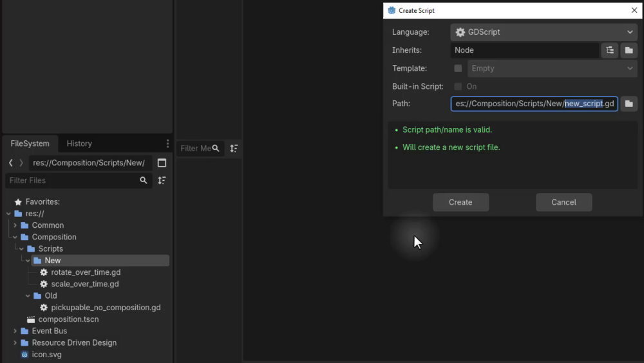Click the Filter Me search field
This screenshot has width=644, height=363.
(x=200, y=148)
